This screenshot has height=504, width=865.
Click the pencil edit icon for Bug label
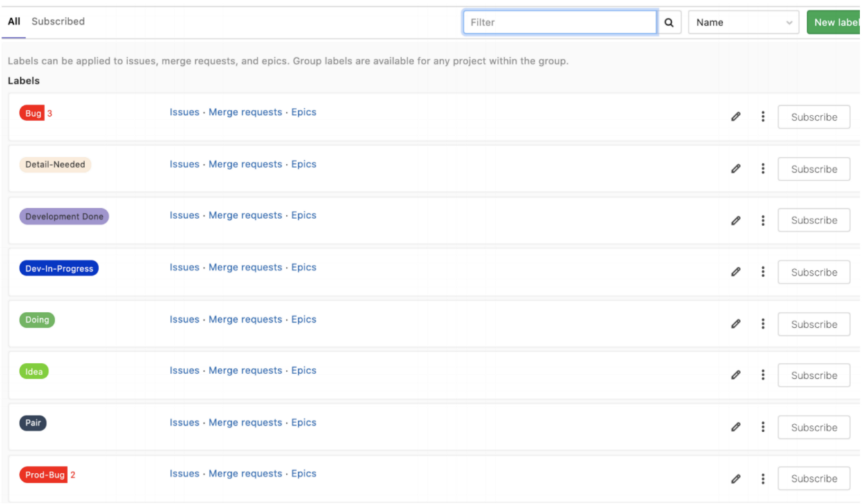pos(736,117)
